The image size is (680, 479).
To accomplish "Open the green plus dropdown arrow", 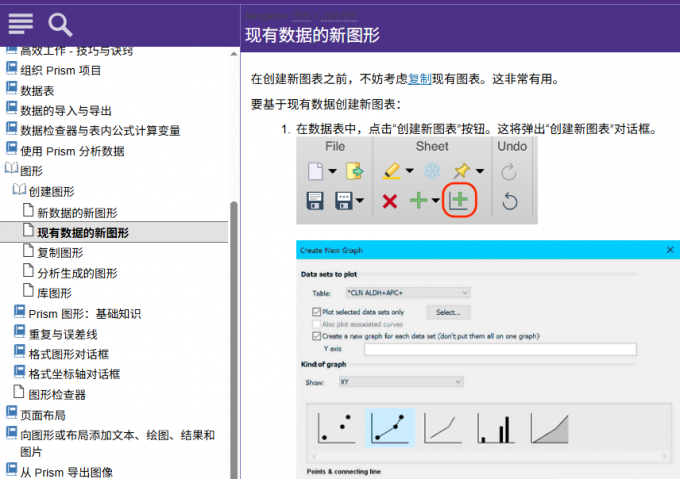I will coord(435,200).
